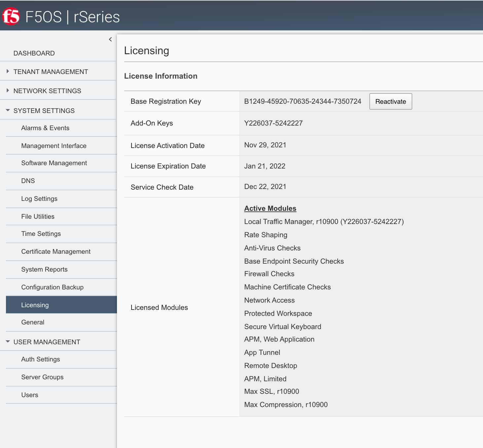Open Log Settings page

pos(61,199)
